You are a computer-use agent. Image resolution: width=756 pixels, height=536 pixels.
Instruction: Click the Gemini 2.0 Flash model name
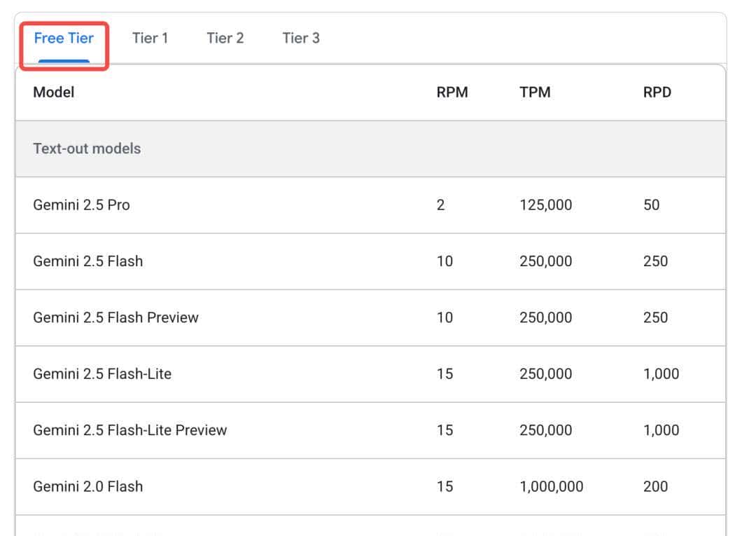(87, 486)
